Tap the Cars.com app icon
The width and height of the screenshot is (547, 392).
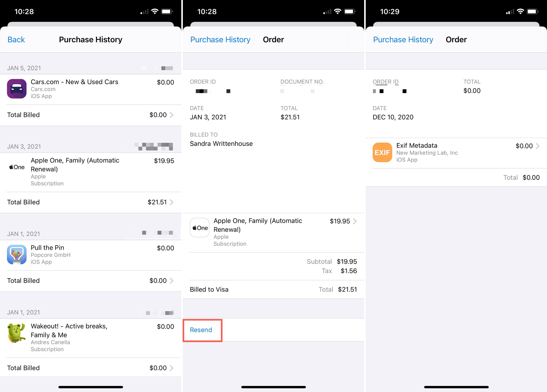17,89
